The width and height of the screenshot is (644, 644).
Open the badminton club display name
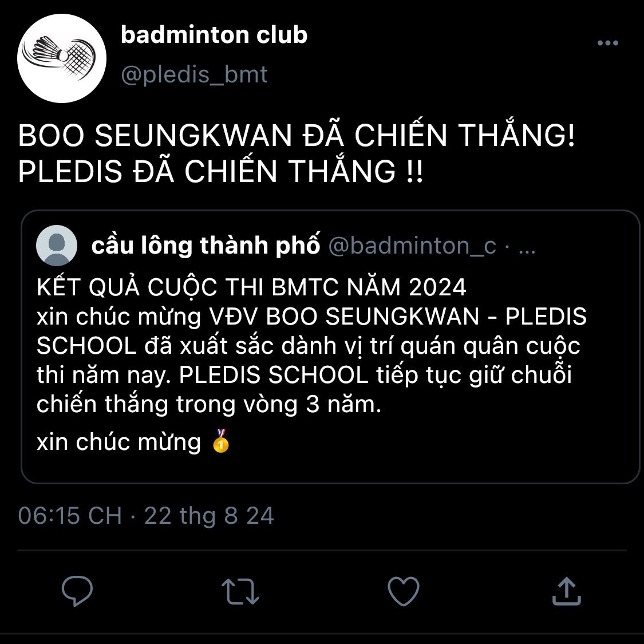coord(214,34)
